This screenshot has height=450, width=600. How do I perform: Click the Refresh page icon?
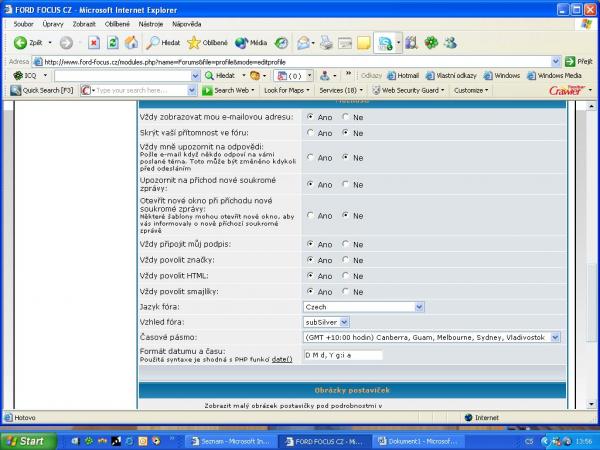[112, 43]
